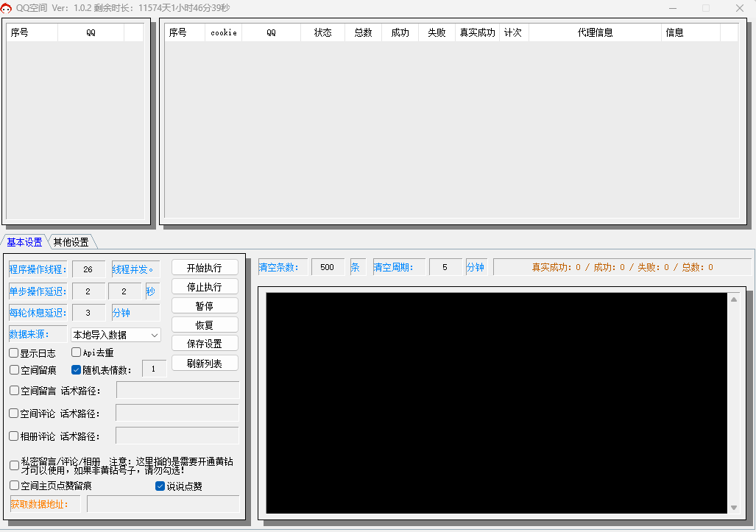Click the 真实成功 column header

click(477, 32)
